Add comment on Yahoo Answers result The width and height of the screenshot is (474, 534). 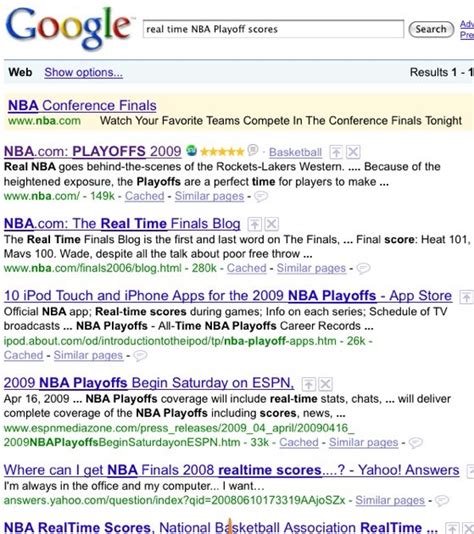click(442, 501)
